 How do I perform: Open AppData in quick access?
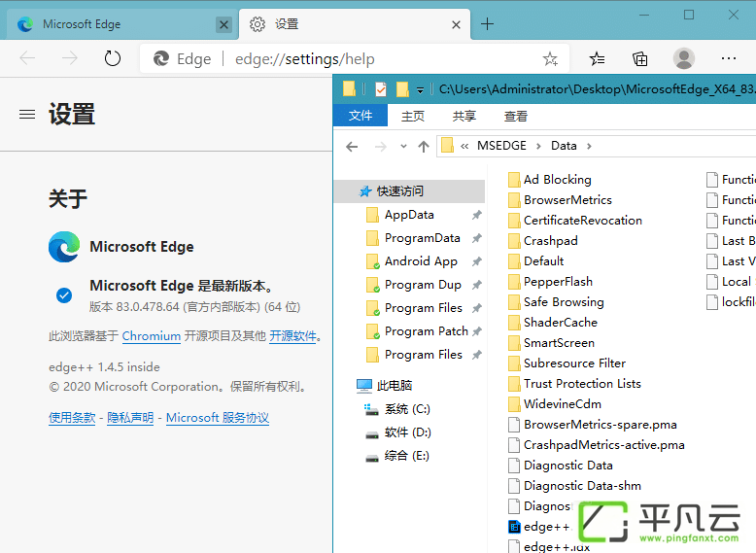409,215
